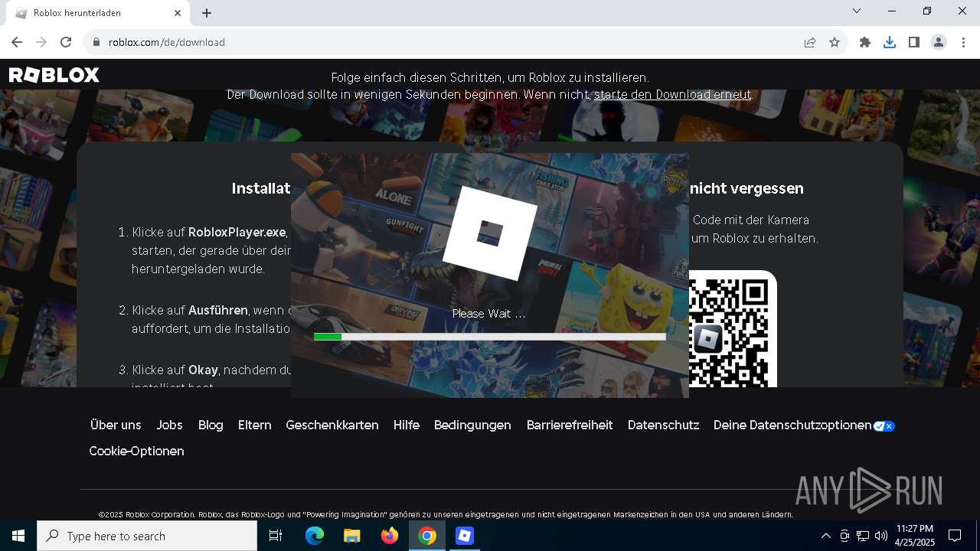Open a new browser tab
Image resolution: width=980 pixels, height=551 pixels.
pos(207,13)
